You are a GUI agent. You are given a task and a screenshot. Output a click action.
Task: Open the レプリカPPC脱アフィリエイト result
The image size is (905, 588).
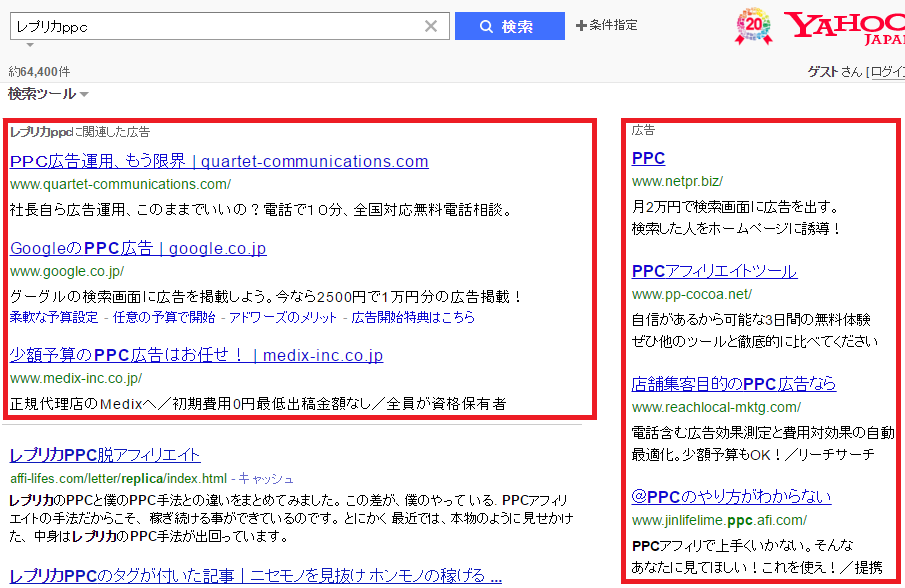105,455
